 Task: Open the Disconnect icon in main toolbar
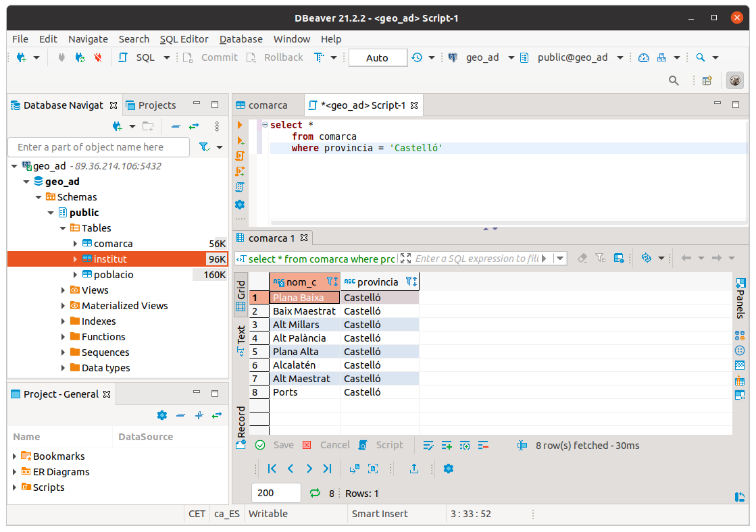click(98, 57)
